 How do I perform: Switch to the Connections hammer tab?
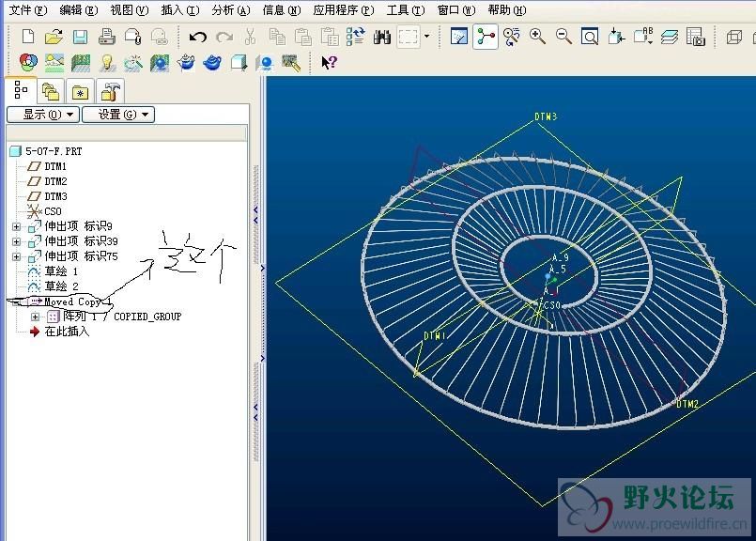tap(110, 91)
